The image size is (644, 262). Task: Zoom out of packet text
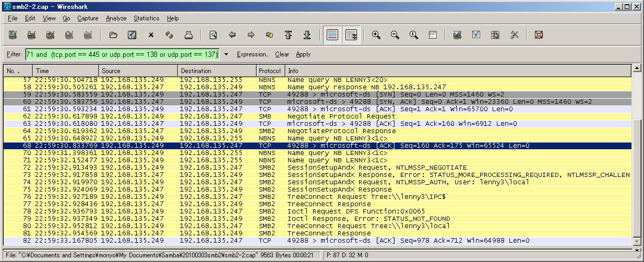pos(395,35)
